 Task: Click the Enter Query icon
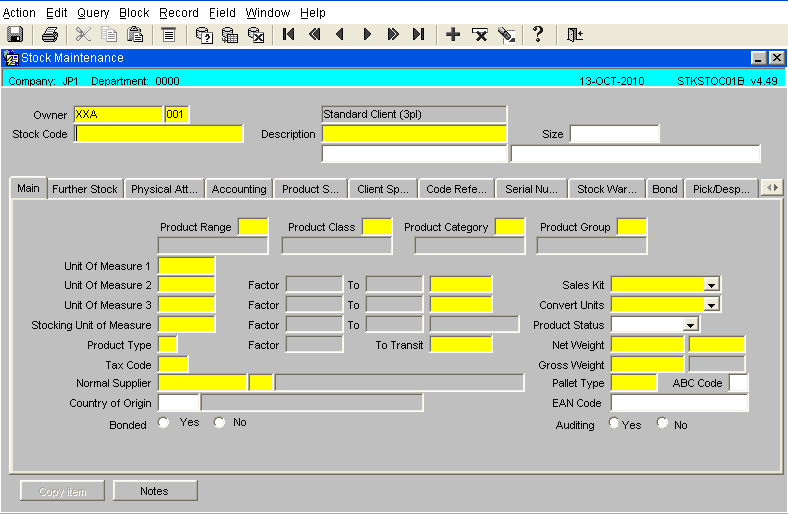204,35
